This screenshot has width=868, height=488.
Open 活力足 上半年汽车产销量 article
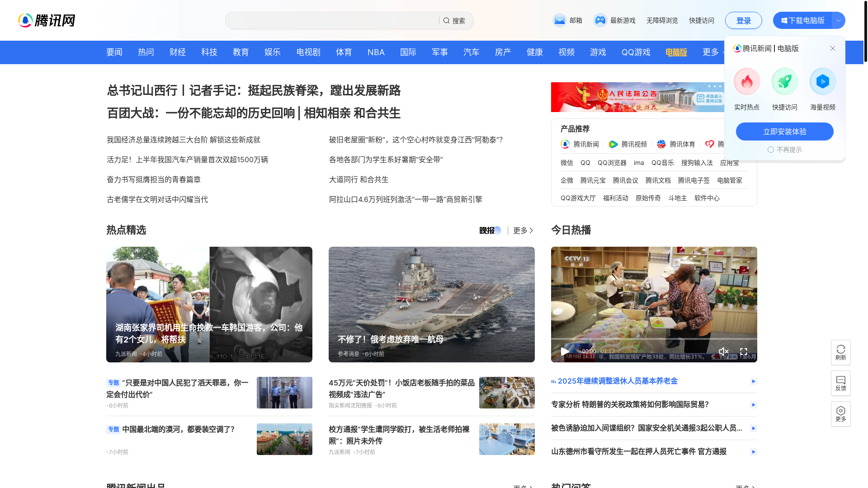pos(187,160)
